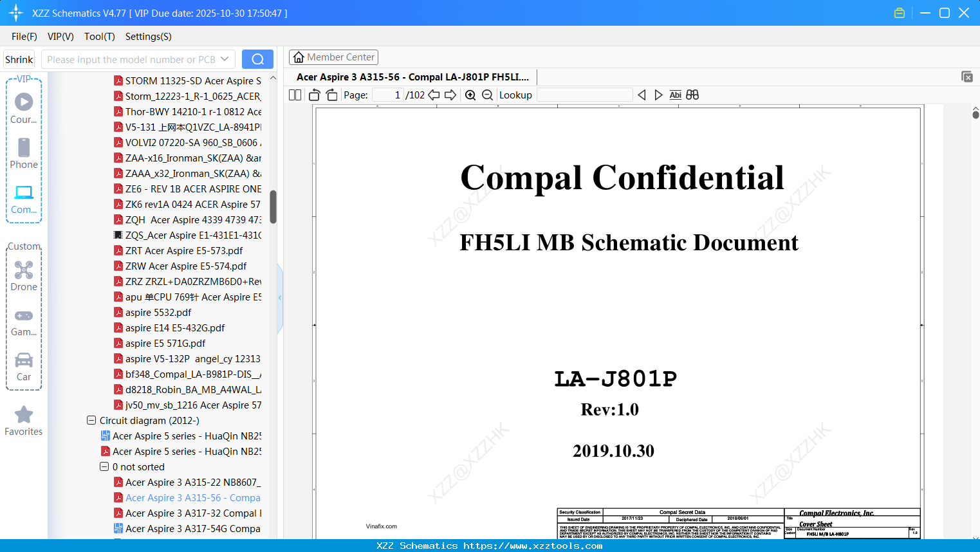Open the Settings menu
Image resolution: width=980 pixels, height=552 pixels.
(149, 37)
